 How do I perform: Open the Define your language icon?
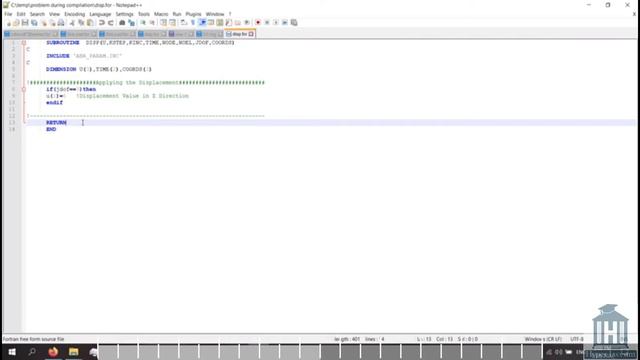coord(211,23)
